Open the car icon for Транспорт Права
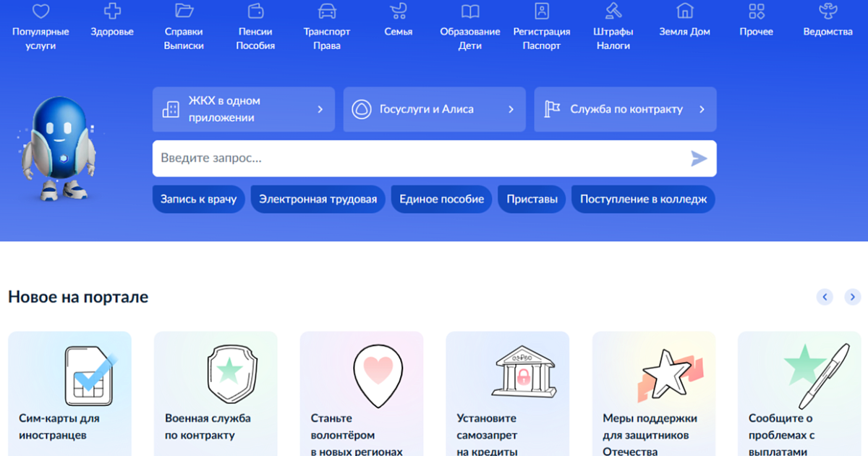868x456 pixels. click(327, 11)
